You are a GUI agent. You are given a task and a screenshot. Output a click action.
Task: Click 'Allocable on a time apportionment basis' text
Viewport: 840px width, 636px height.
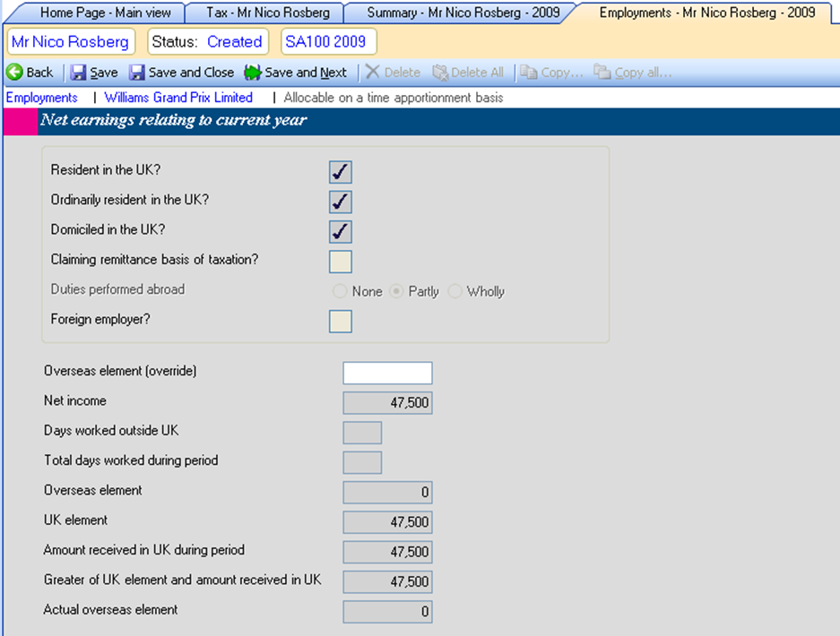[x=394, y=98]
